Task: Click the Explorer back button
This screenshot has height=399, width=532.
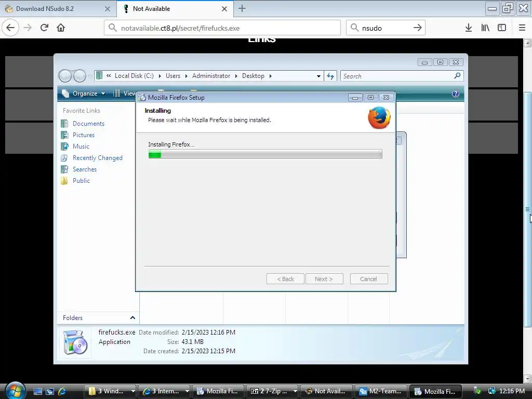Action: pos(65,76)
